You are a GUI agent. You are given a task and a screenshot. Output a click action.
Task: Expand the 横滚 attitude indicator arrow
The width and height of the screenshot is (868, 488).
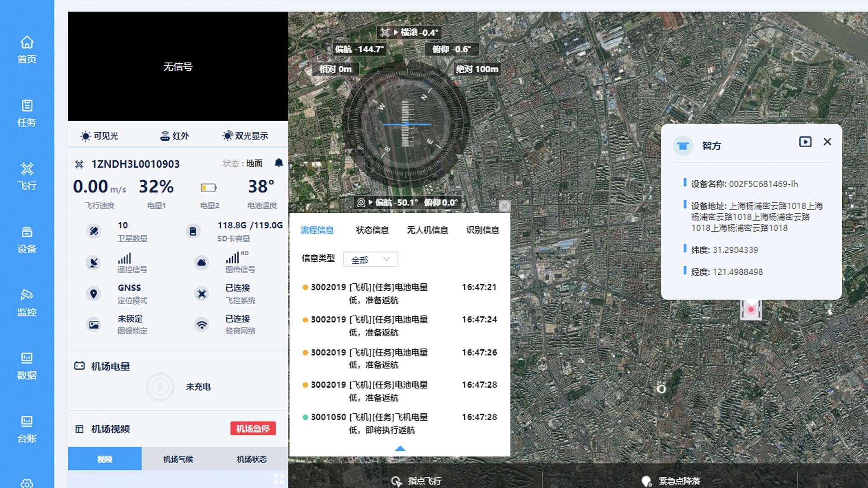396,33
